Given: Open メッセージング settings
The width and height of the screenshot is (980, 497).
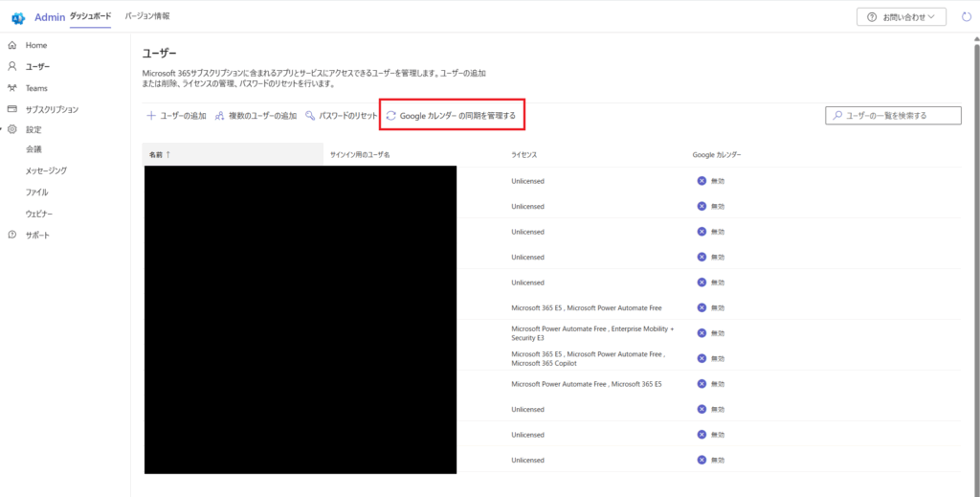Looking at the screenshot, I should tap(46, 170).
